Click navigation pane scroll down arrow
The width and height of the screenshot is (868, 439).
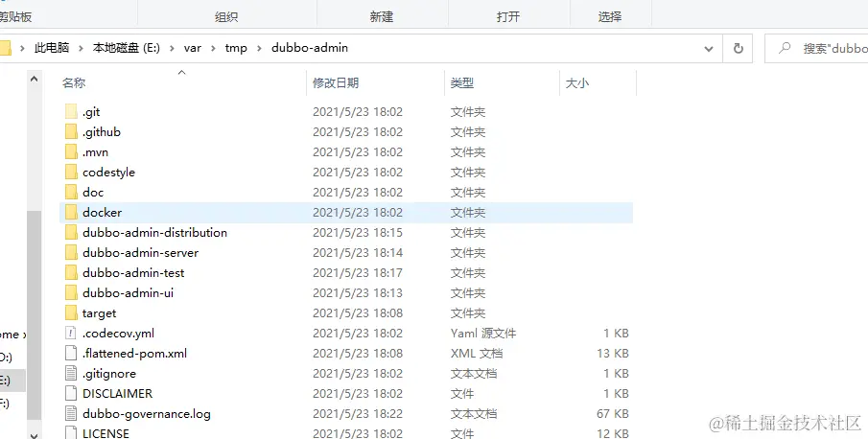(x=34, y=435)
